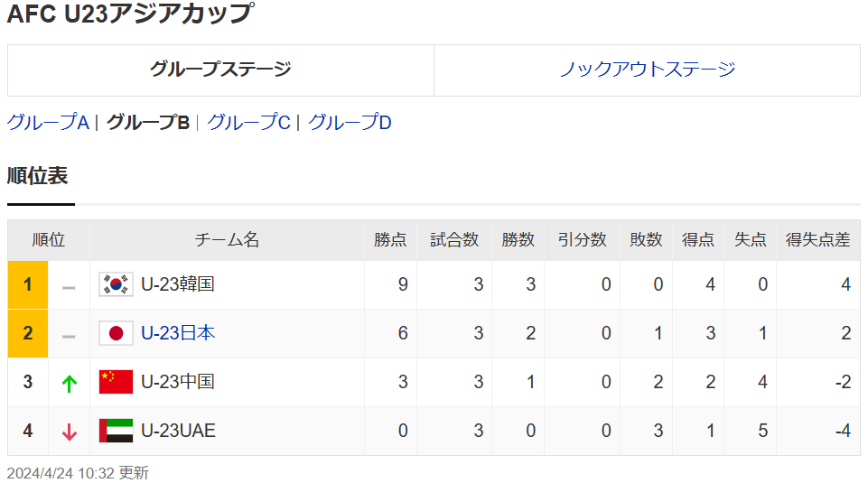Viewport: 868px width, 483px height.
Task: Click the gray dash icon for U-23日本
Action: tap(69, 336)
